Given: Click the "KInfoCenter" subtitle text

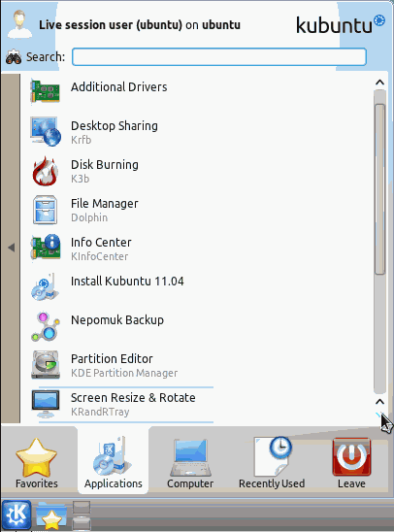Looking at the screenshot, I should [x=99, y=256].
